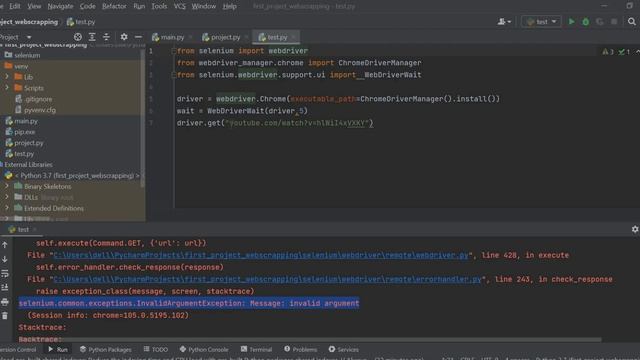Print console output icon
Image resolution: width=640 pixels, height=360 pixels.
click(5, 302)
